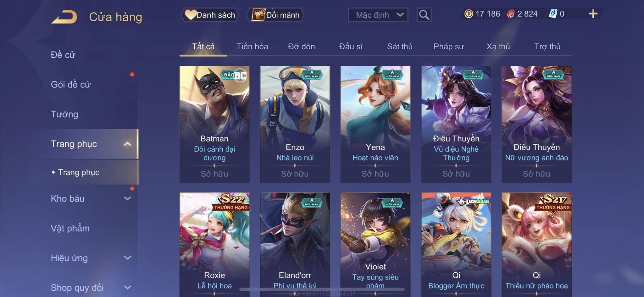Open Gói đề cử in the sidebar
This screenshot has width=644, height=297.
click(x=71, y=84)
